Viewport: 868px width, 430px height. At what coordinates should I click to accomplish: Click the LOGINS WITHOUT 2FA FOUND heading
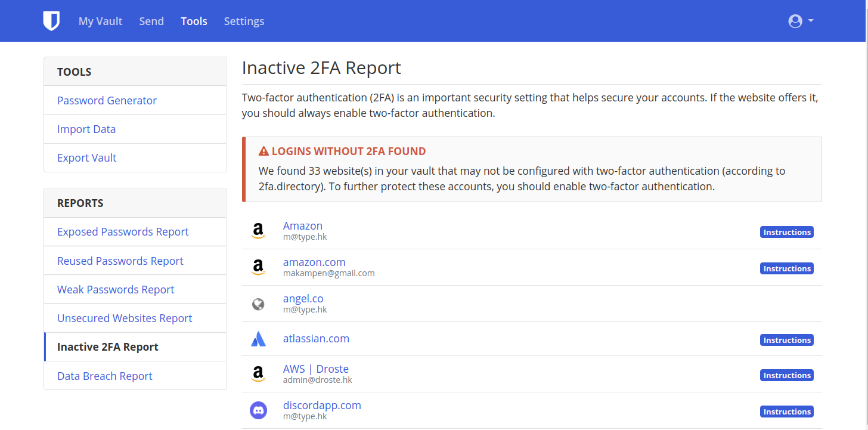[349, 151]
